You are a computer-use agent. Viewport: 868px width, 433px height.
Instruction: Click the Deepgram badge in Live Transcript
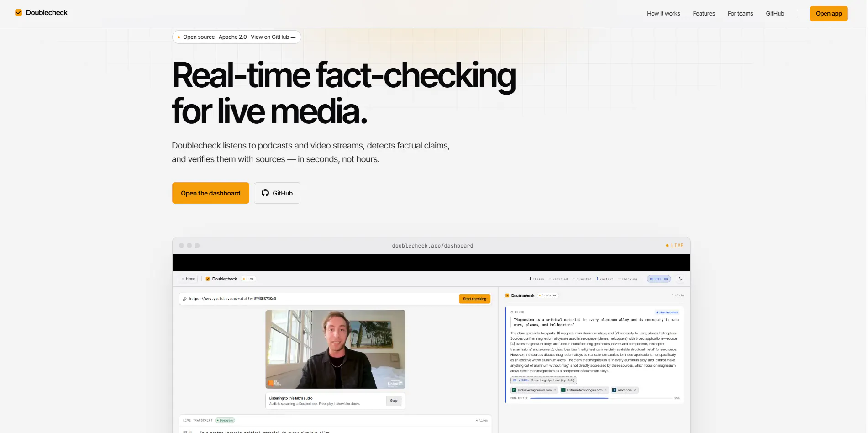(x=225, y=420)
